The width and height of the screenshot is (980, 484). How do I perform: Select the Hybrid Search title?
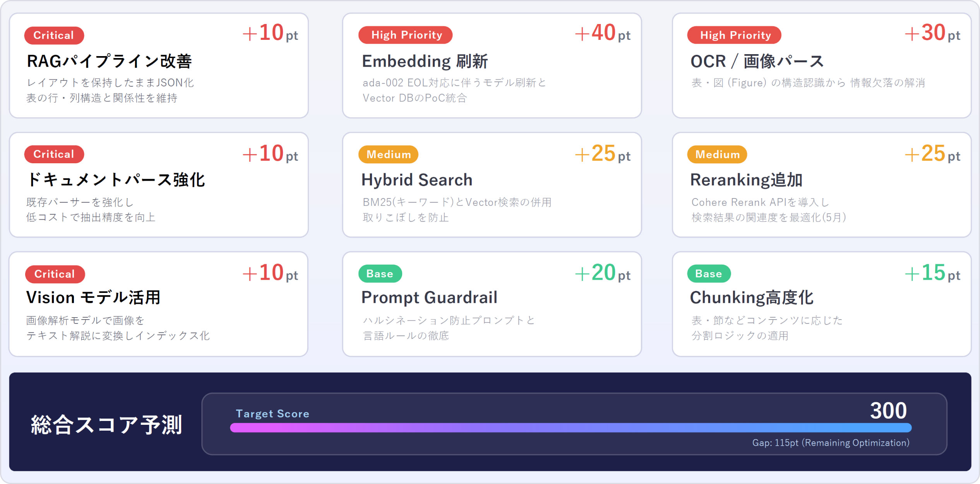pos(417,180)
